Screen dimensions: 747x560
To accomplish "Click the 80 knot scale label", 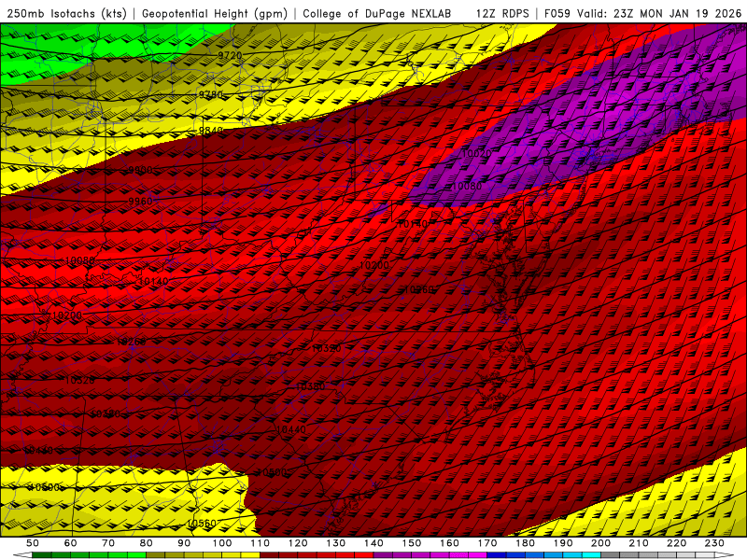I will pyautogui.click(x=147, y=543).
